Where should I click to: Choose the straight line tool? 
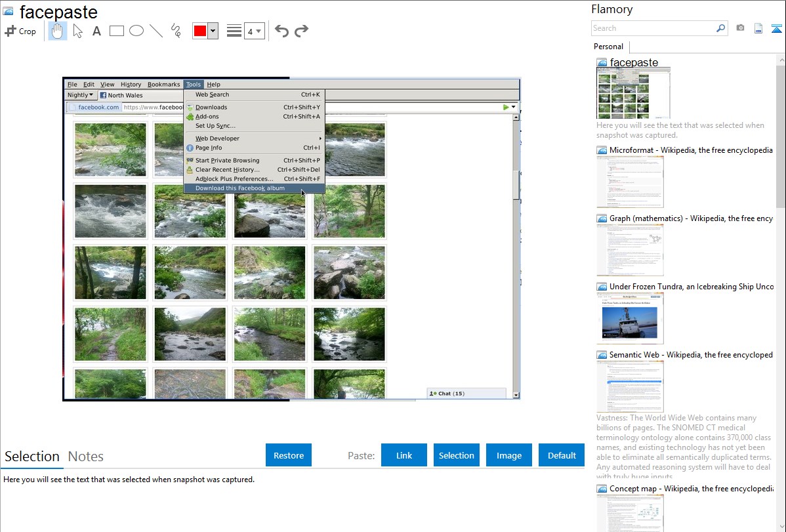156,31
